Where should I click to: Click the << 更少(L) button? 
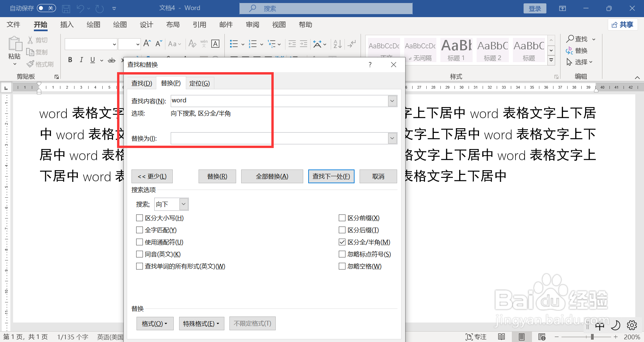[152, 176]
